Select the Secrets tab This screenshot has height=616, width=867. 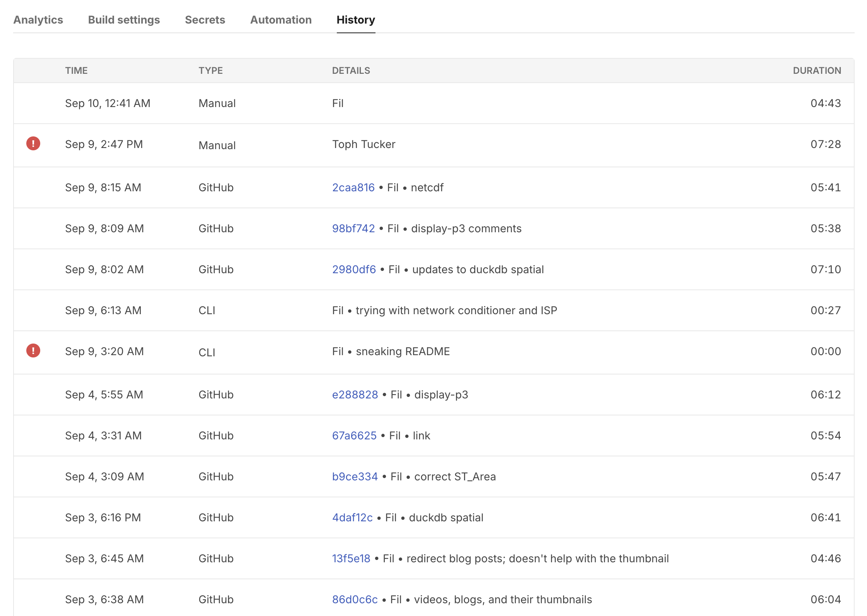tap(205, 20)
